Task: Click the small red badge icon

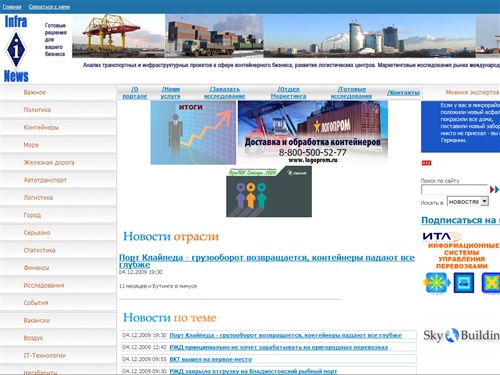Action: [x=426, y=163]
